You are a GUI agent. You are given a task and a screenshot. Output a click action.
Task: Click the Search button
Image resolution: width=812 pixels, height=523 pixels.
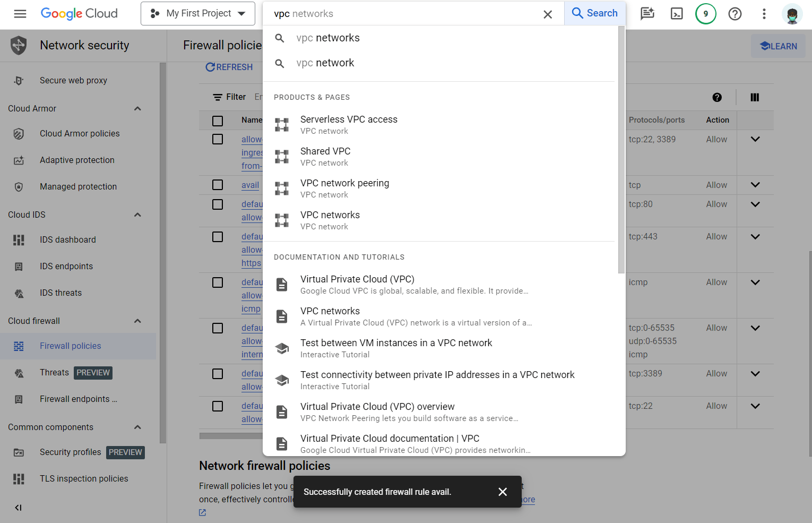point(595,13)
